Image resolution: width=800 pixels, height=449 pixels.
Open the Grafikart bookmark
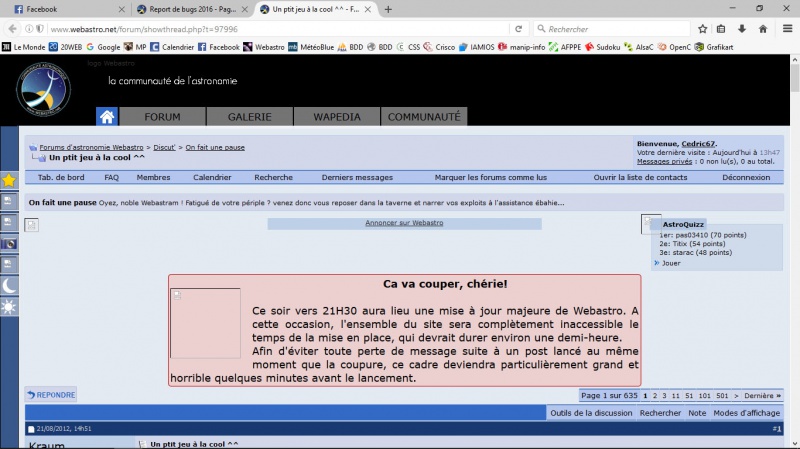coord(714,47)
